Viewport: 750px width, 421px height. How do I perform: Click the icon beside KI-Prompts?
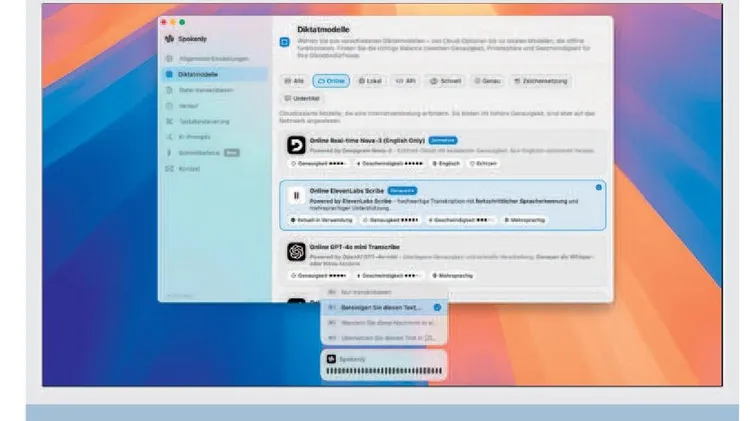click(169, 137)
